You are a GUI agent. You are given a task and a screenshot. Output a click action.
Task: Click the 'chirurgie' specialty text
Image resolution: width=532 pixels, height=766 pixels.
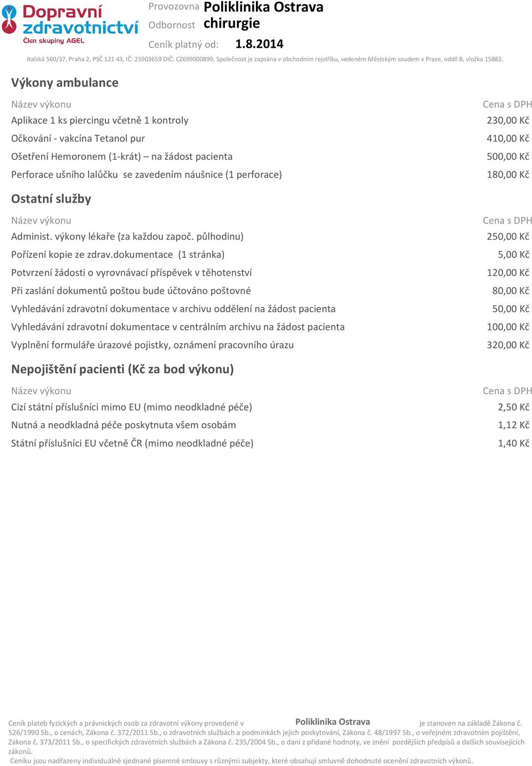[232, 23]
